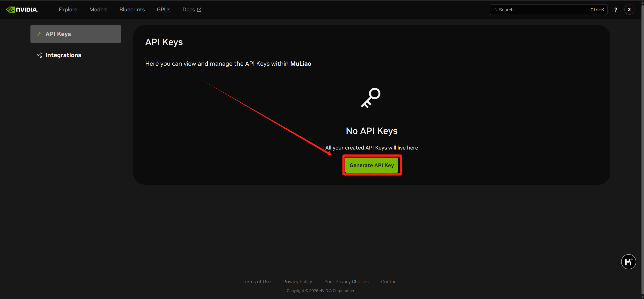The height and width of the screenshot is (299, 644).
Task: Open the help question mark icon
Action: click(x=616, y=10)
